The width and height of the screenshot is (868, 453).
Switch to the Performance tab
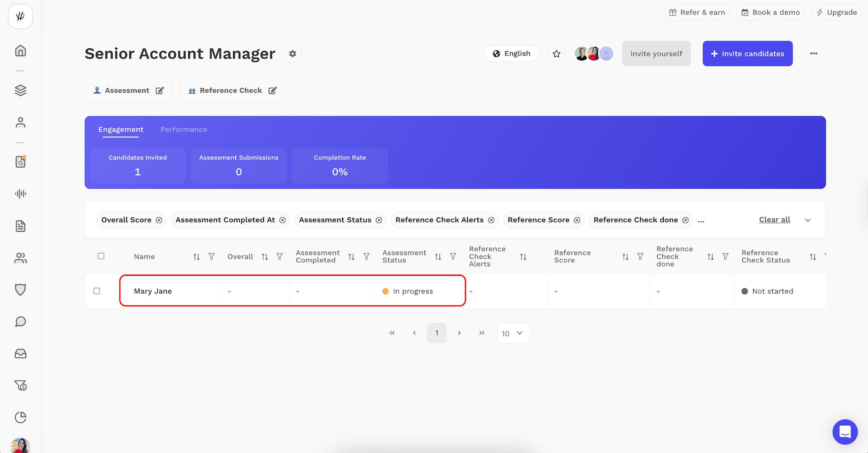click(184, 129)
